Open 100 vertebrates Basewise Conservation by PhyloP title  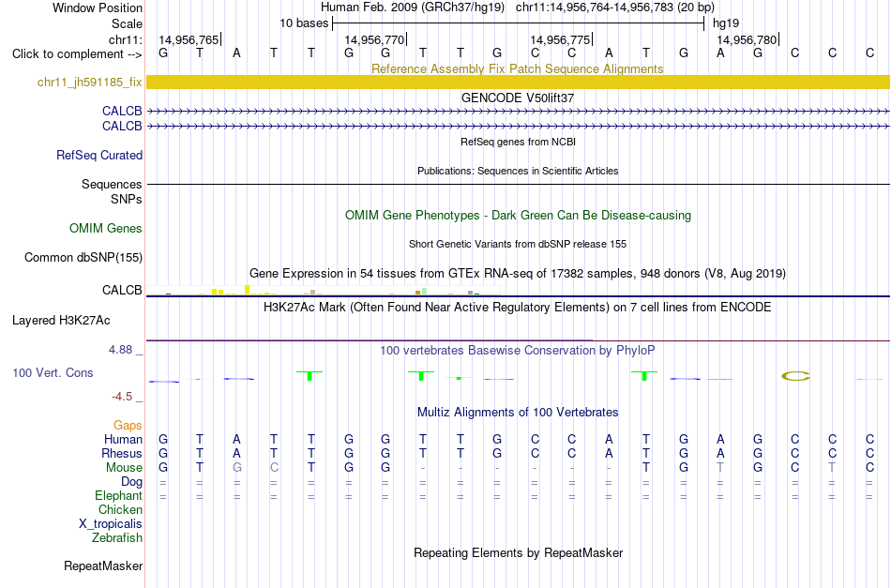(518, 351)
